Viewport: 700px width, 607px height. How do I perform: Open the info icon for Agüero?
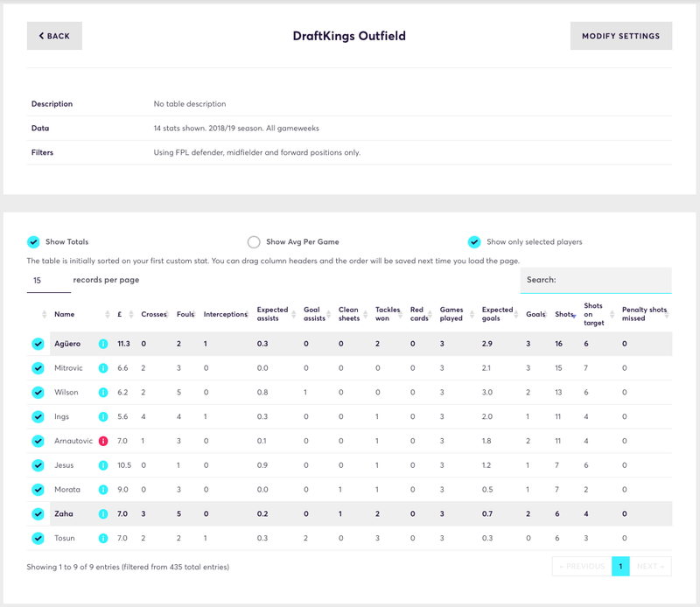103,344
